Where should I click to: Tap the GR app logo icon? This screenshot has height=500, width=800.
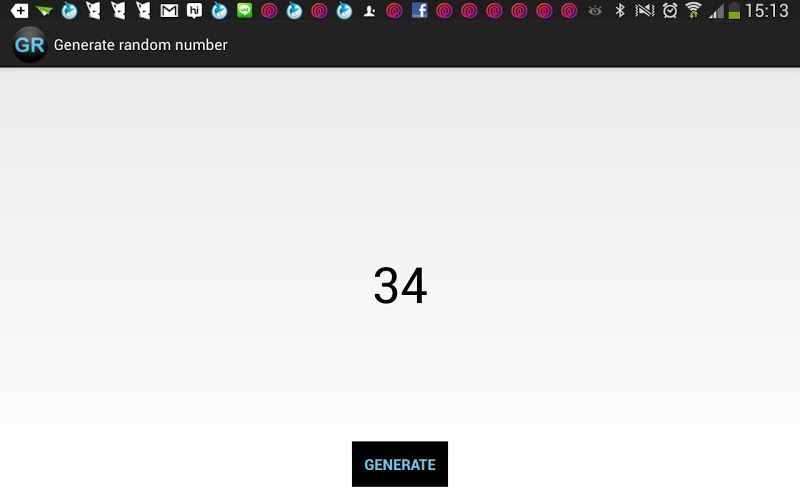click(x=30, y=45)
